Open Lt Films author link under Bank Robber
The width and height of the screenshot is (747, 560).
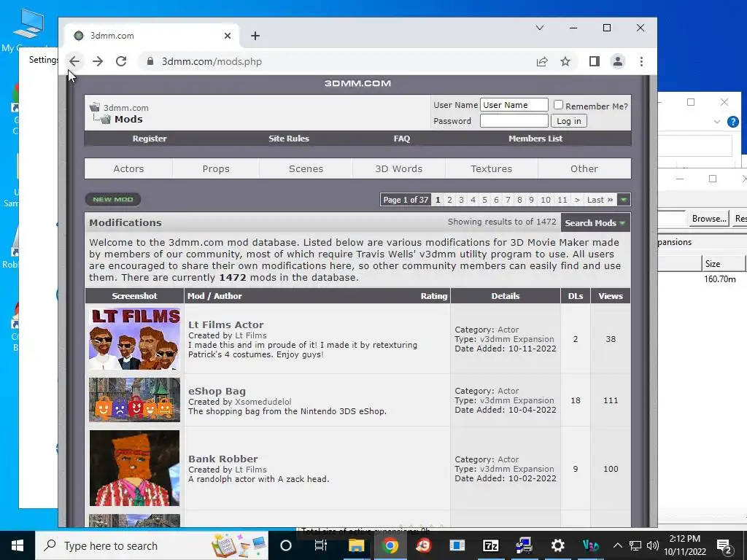coord(251,470)
